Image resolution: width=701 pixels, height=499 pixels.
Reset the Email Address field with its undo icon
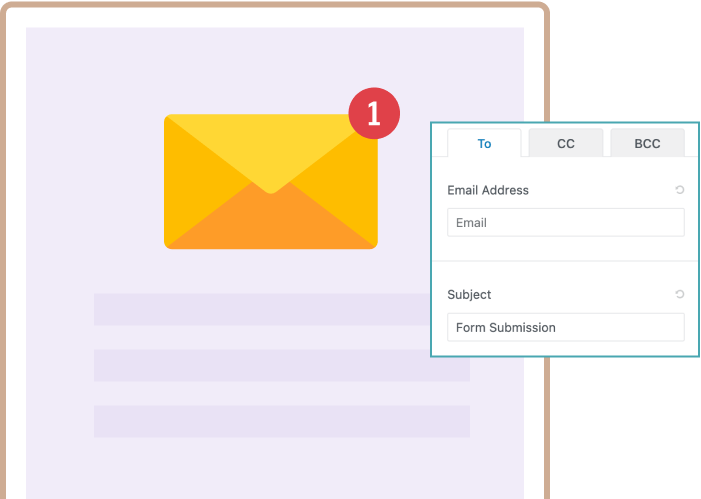point(680,190)
